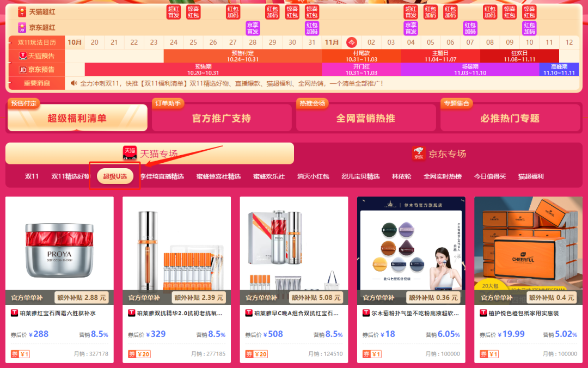This screenshot has height=368, width=588.
Task: Click 红包加码 badge above October 27
Action: click(233, 12)
